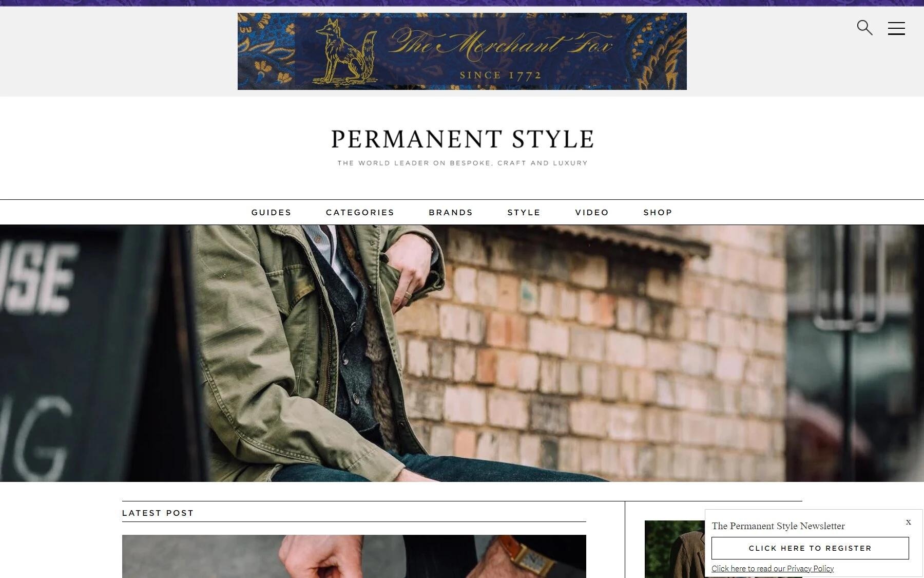The width and height of the screenshot is (924, 578).
Task: Close the newsletter popup with x
Action: [x=908, y=522]
